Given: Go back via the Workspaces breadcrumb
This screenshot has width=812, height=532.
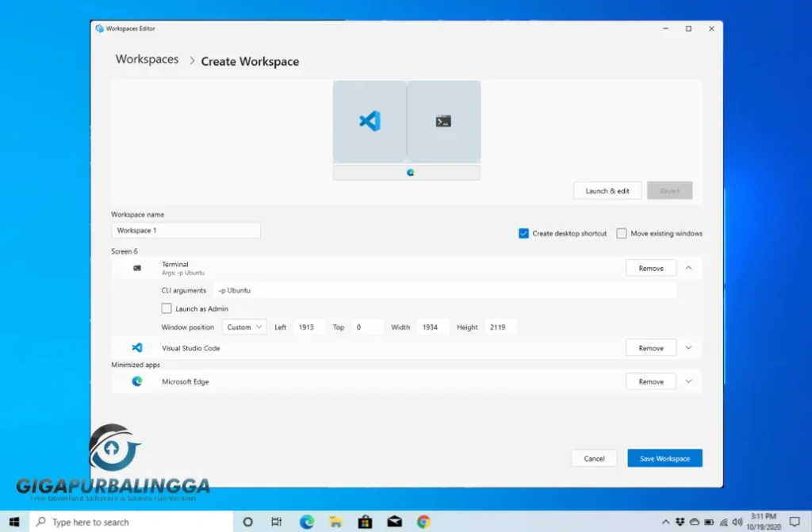Looking at the screenshot, I should 146,59.
